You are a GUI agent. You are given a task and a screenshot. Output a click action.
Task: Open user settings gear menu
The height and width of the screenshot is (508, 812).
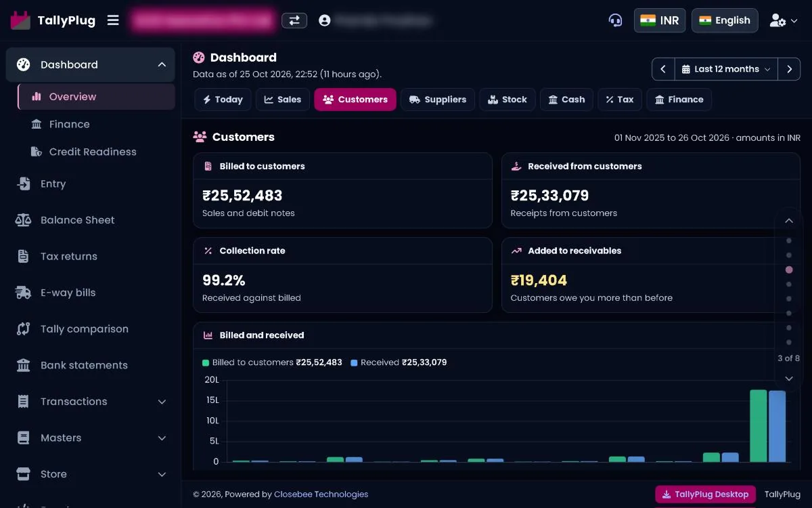(x=784, y=21)
